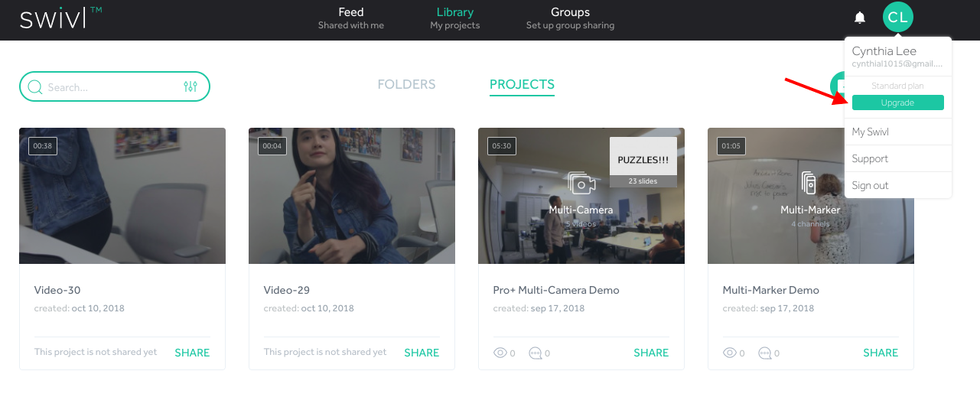The image size is (980, 410).
Task: Open the PUZZLES slides preview
Action: pos(643,161)
